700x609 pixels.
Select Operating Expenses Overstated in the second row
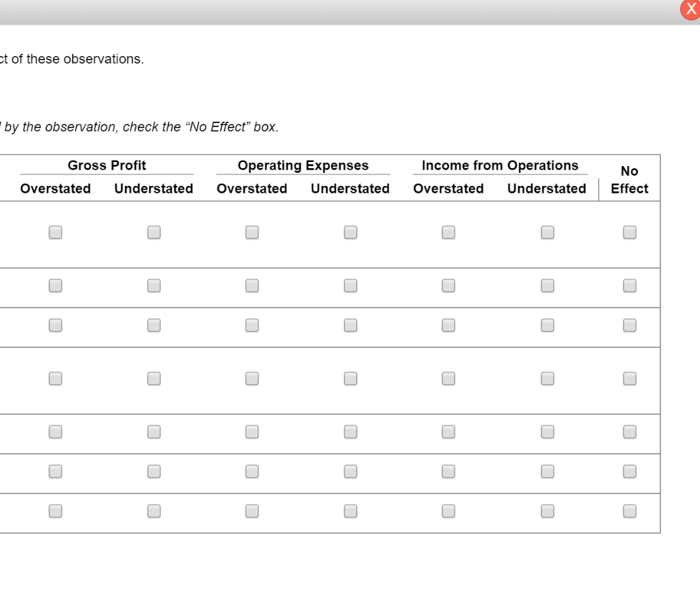(252, 285)
